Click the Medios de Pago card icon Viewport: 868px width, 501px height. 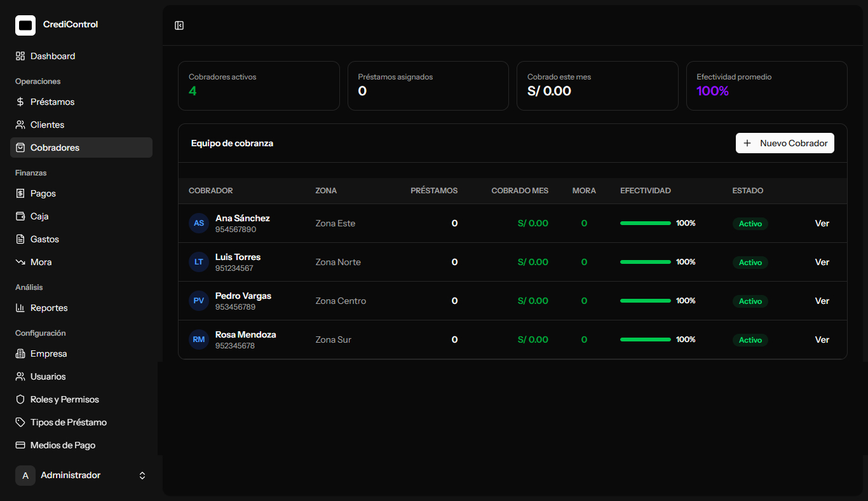pos(20,445)
